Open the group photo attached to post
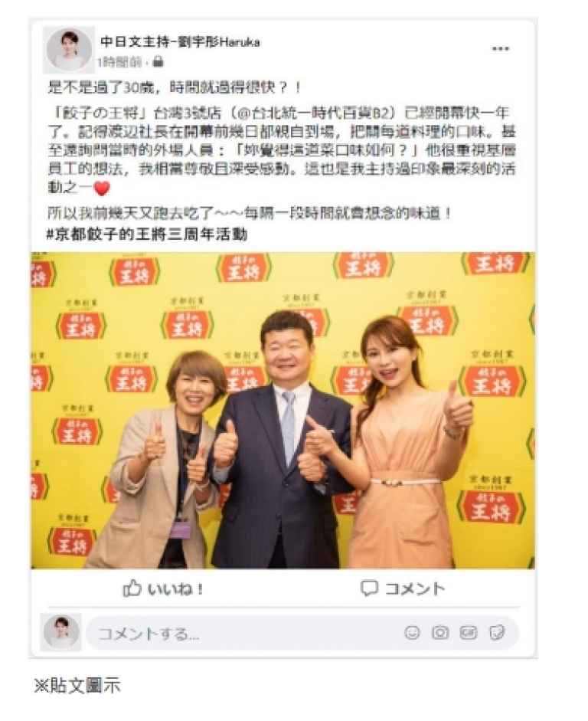The width and height of the screenshot is (588, 721). pos(283,410)
